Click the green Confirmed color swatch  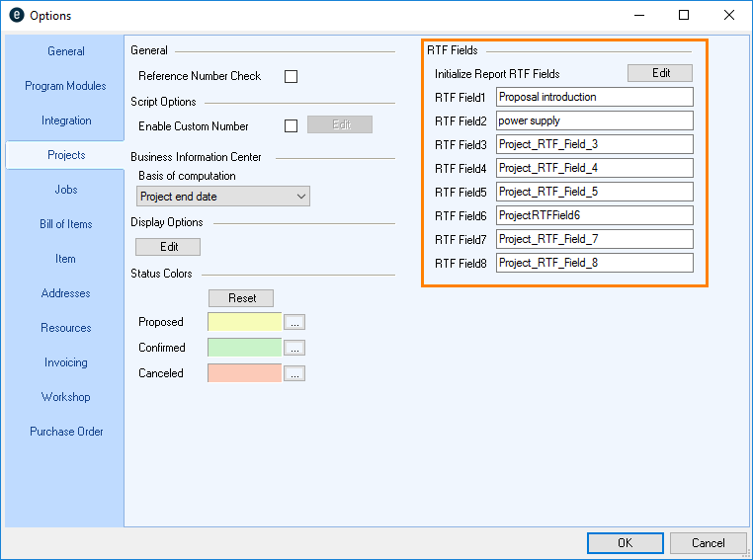click(x=245, y=348)
